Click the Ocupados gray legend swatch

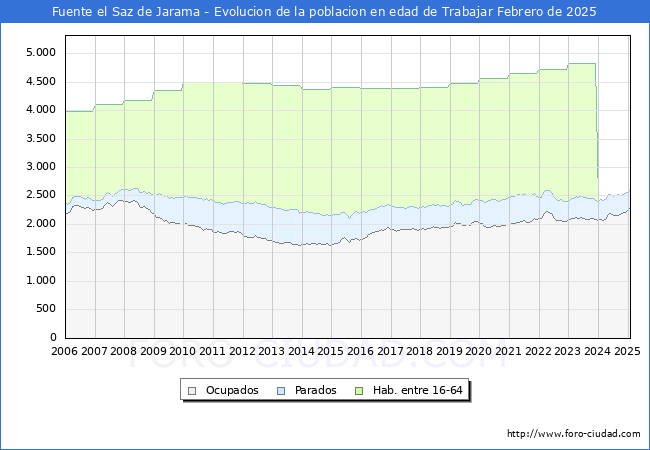click(x=191, y=390)
